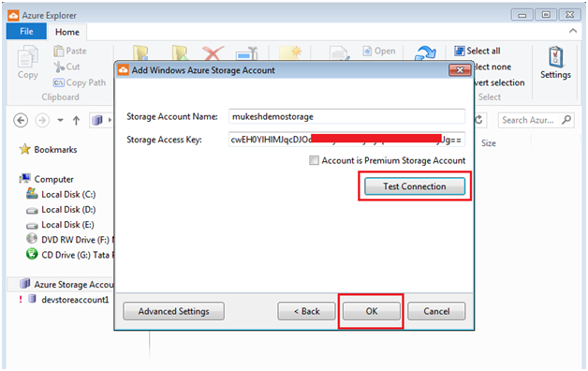Click Cut in the ribbon
The height and width of the screenshot is (371, 588).
[67, 67]
